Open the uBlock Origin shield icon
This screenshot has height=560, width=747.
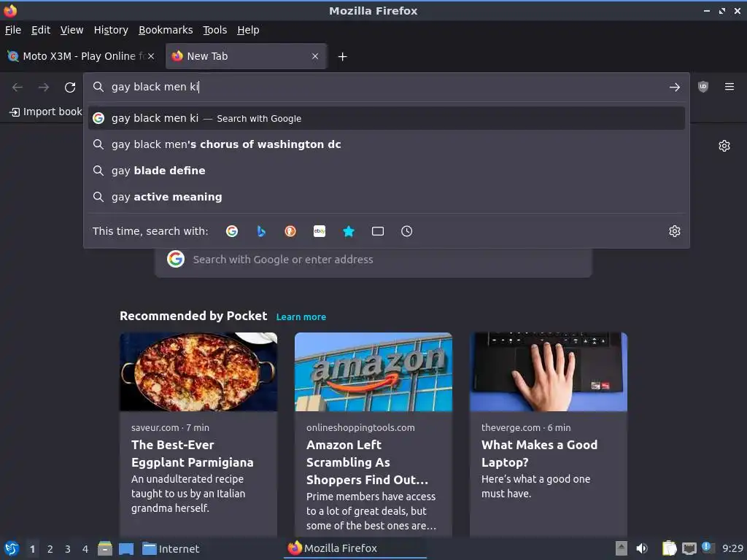[x=703, y=87]
